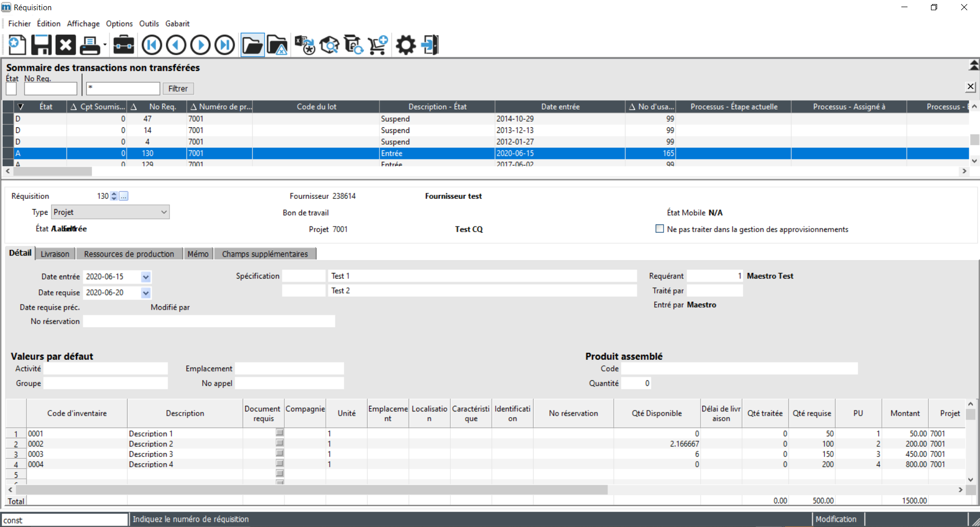The width and height of the screenshot is (980, 527).
Task: Click the boxes refresh inventory icon
Action: coord(353,45)
